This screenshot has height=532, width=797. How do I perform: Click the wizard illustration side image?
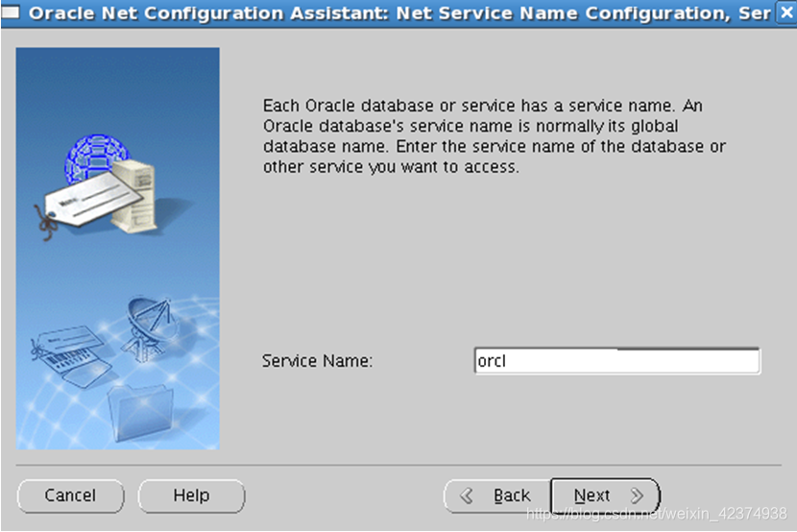pos(118,249)
